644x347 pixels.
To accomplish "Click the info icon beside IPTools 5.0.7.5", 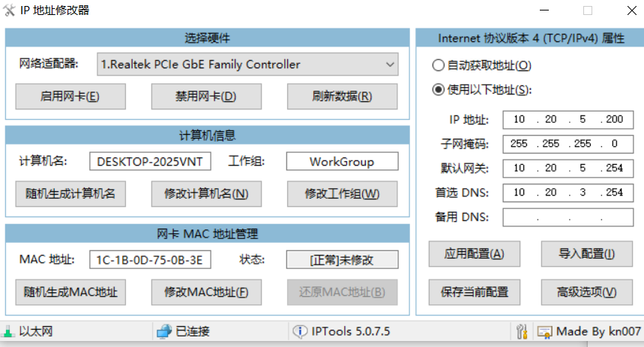I will 300,331.
